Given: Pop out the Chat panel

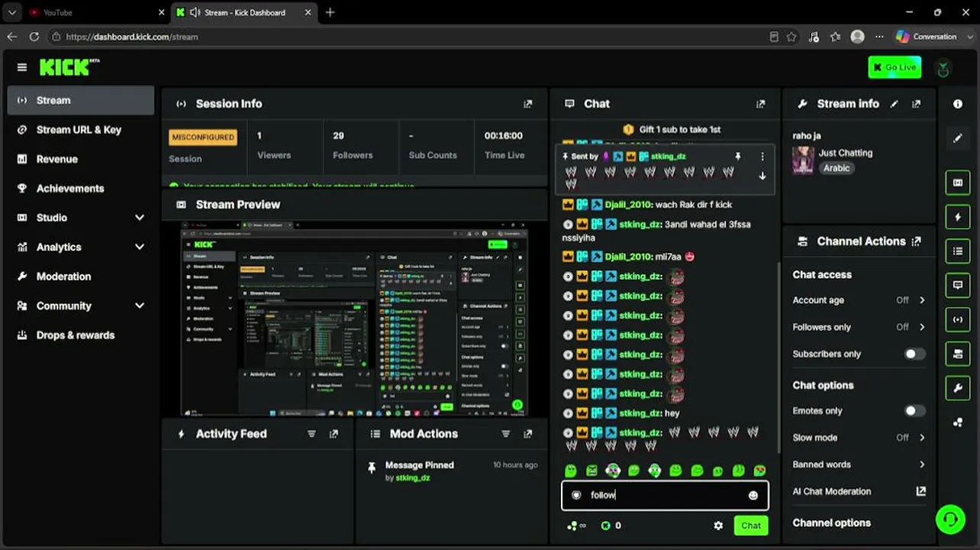Looking at the screenshot, I should point(760,104).
